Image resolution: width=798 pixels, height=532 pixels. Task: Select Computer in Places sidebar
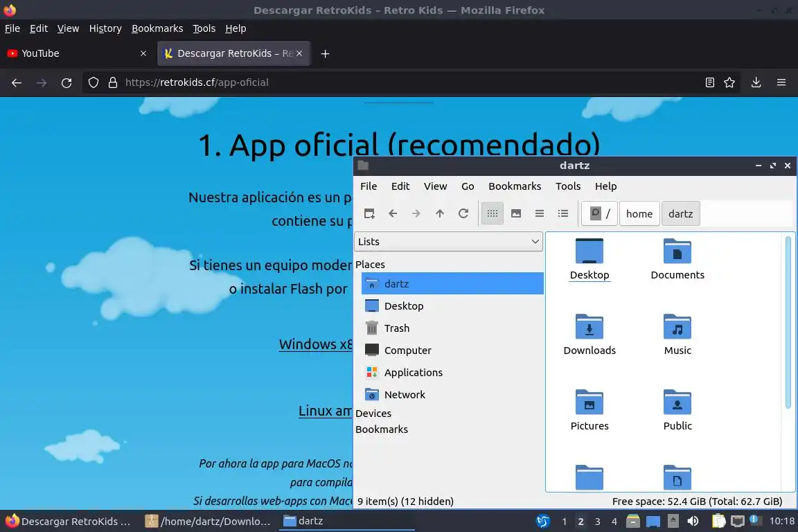452,351
